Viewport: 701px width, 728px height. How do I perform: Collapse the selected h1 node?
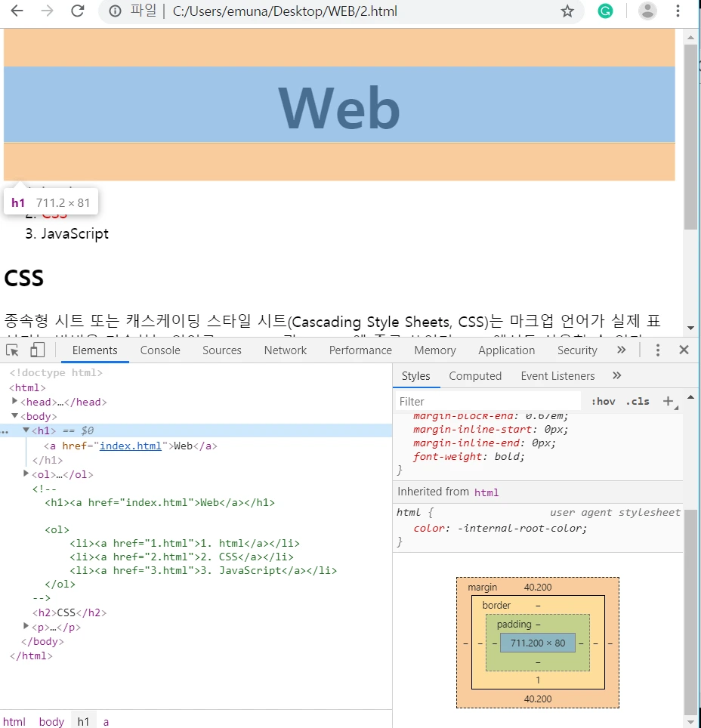coord(26,430)
